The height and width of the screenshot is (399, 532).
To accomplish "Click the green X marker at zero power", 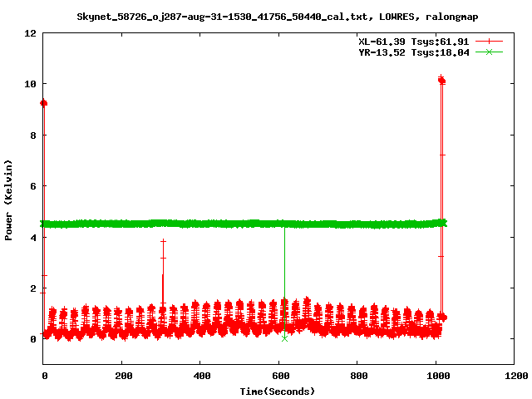I will point(284,338).
